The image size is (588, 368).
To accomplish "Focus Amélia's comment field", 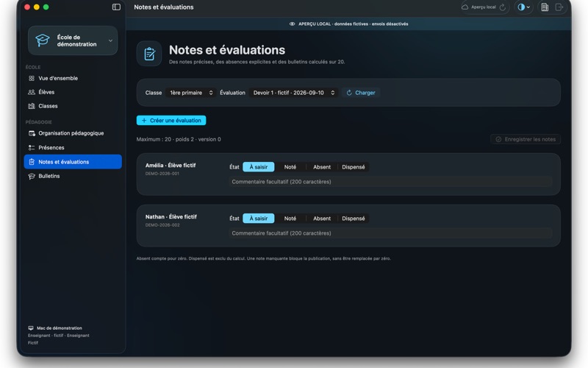I will point(390,182).
